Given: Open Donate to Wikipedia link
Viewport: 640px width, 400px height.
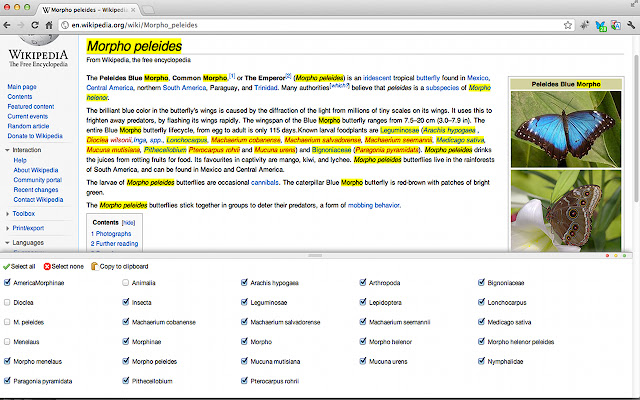Looking at the screenshot, I should click(35, 136).
